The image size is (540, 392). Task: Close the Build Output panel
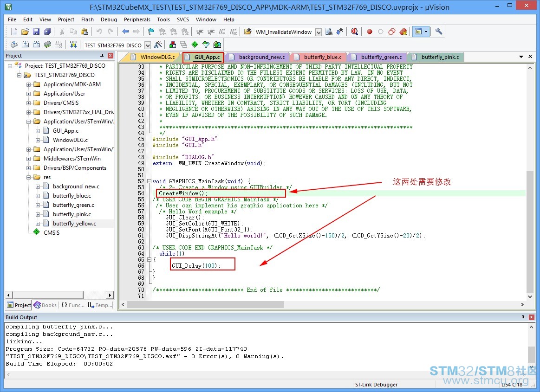(x=531, y=317)
